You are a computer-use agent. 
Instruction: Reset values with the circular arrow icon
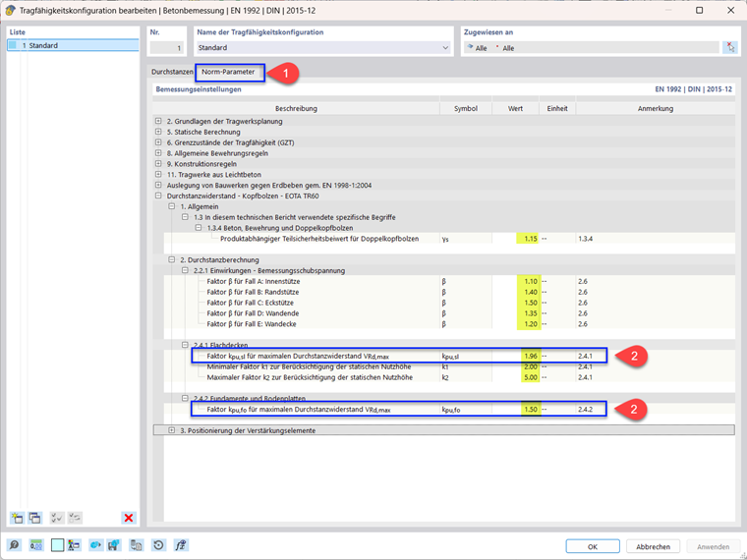click(x=158, y=545)
